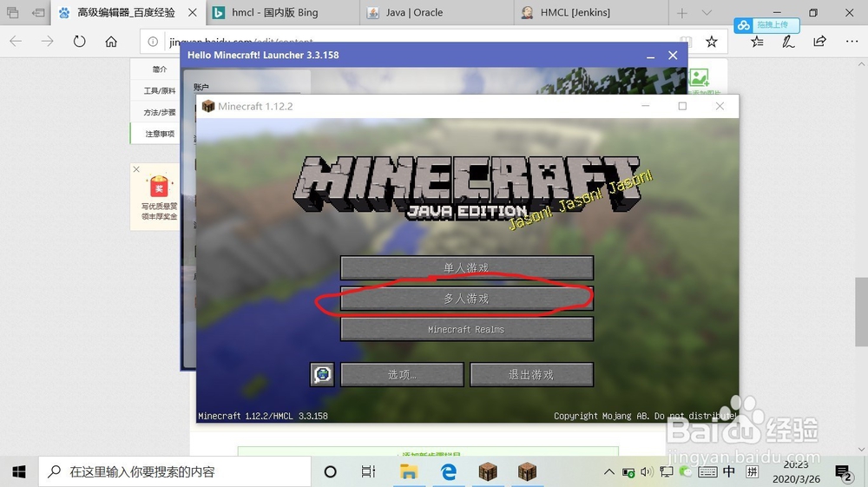
Task: Open the favorites hub icon
Action: tap(757, 42)
